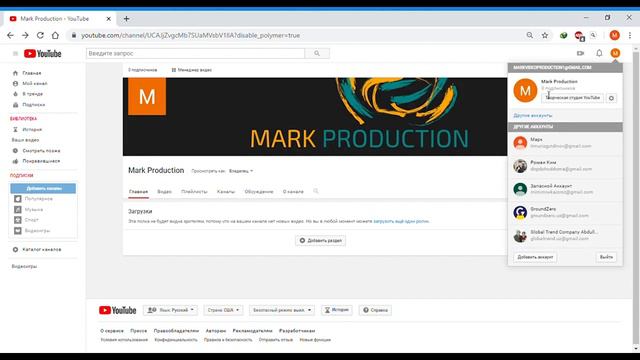Click the footer История button
This screenshot has width=640, height=360.
(x=337, y=310)
